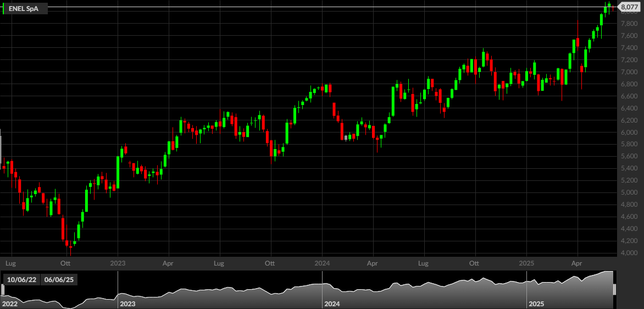Click the Ott axis label preceding 2023
Viewport: 644px width, 309px height.
point(65,262)
